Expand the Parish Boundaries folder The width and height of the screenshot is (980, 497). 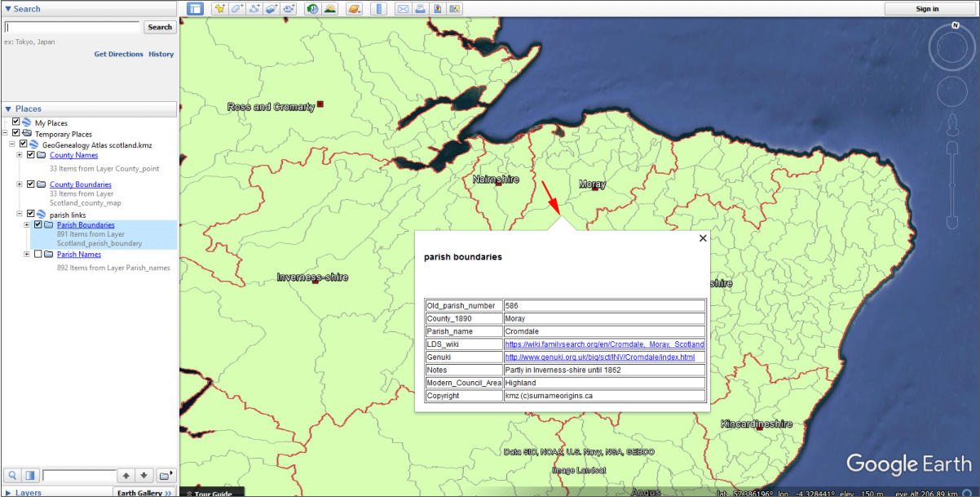28,224
